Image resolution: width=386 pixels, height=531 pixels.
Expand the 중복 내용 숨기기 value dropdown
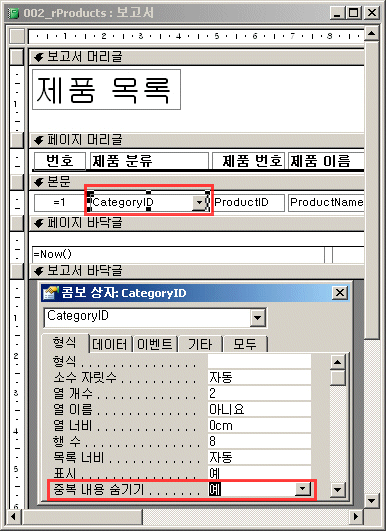point(303,489)
